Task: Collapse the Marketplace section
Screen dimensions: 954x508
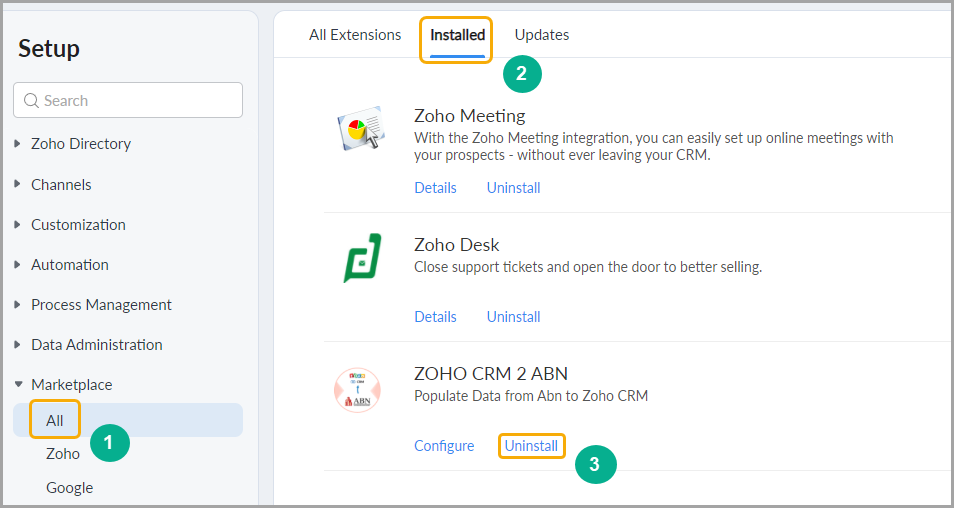Action: (x=18, y=384)
